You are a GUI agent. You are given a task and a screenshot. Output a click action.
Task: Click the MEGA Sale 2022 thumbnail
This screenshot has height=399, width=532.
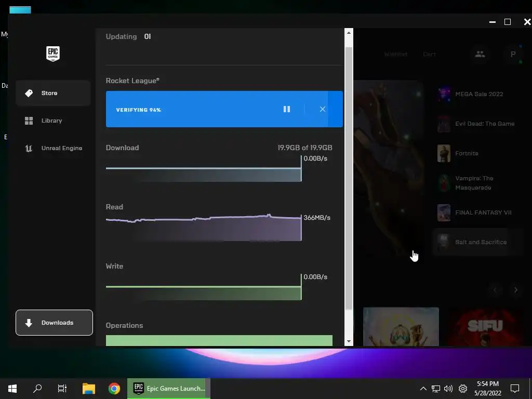coord(444,94)
